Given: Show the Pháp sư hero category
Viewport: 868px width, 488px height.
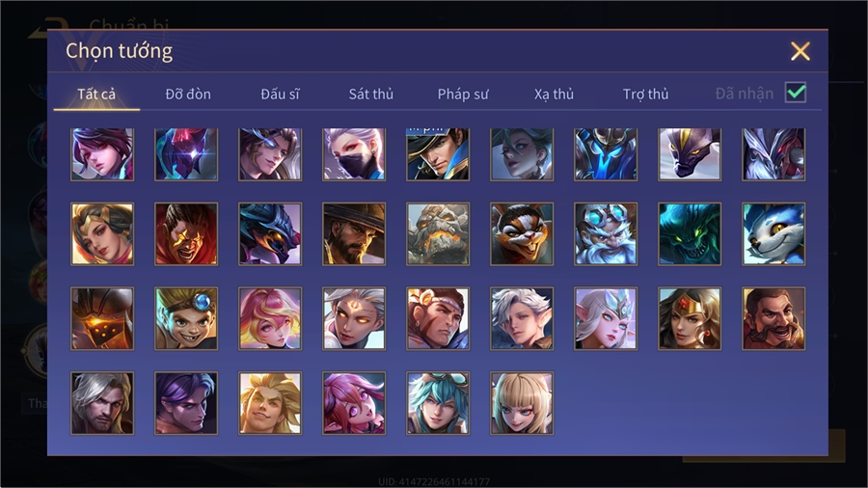Looking at the screenshot, I should pos(463,95).
